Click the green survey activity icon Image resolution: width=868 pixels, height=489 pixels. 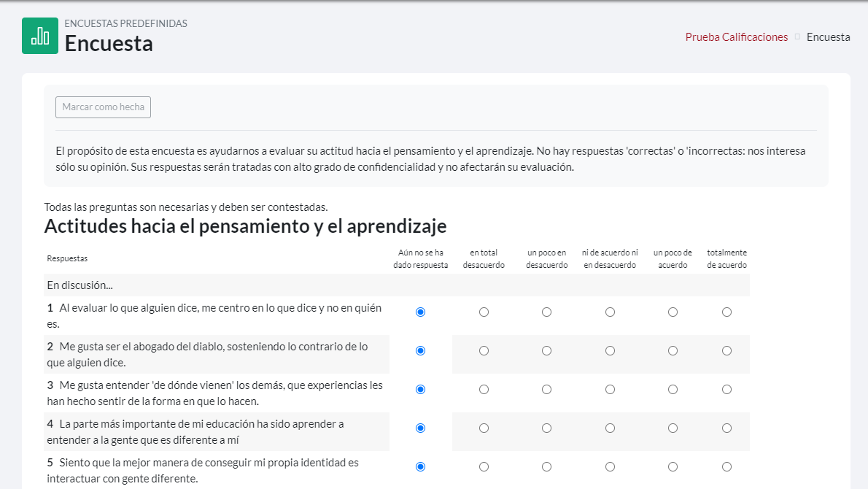pos(39,36)
